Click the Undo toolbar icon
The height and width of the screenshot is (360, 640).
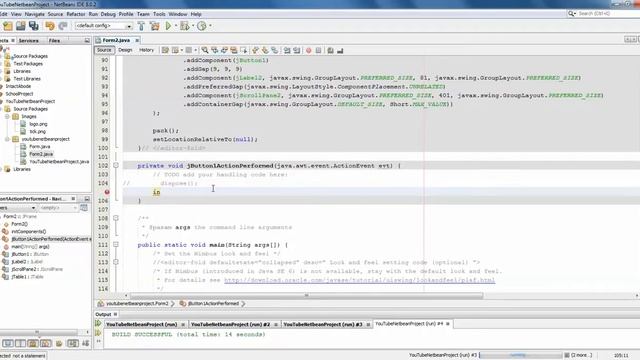(x=50, y=26)
